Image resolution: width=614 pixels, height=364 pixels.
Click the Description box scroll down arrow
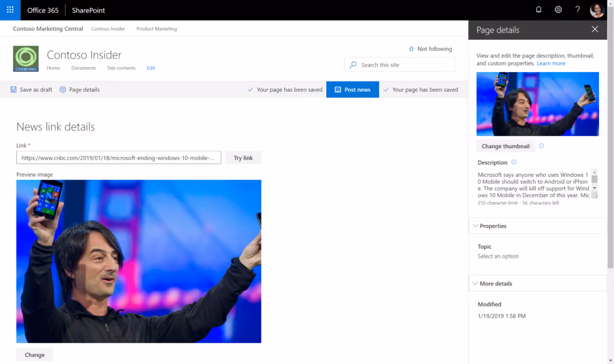tap(594, 188)
